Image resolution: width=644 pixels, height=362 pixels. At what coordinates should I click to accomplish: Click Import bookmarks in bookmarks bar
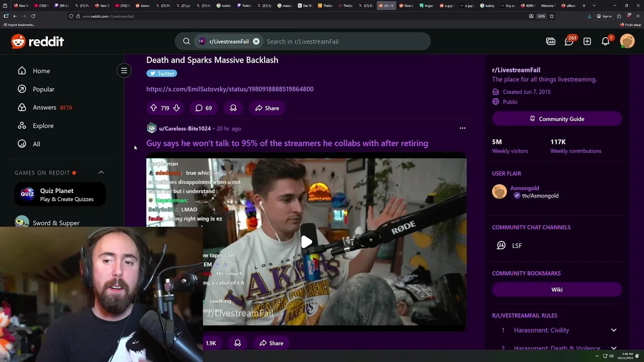pyautogui.click(x=19, y=25)
